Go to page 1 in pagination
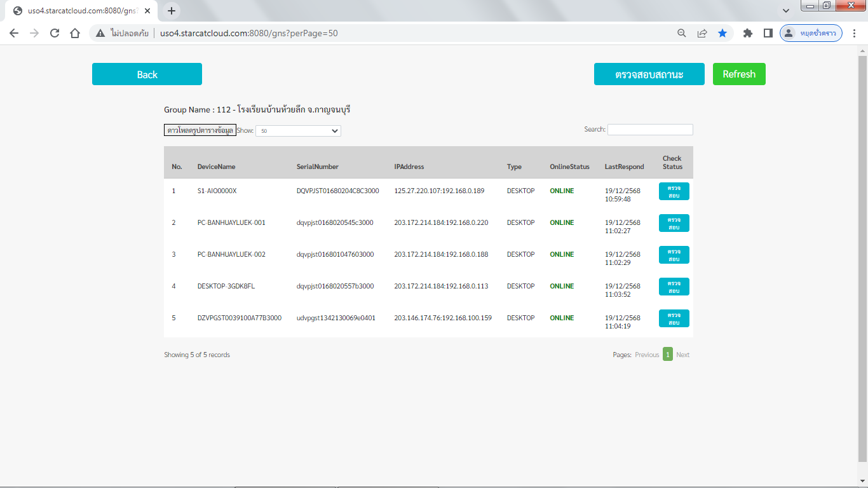Image resolution: width=868 pixels, height=488 pixels. (667, 355)
